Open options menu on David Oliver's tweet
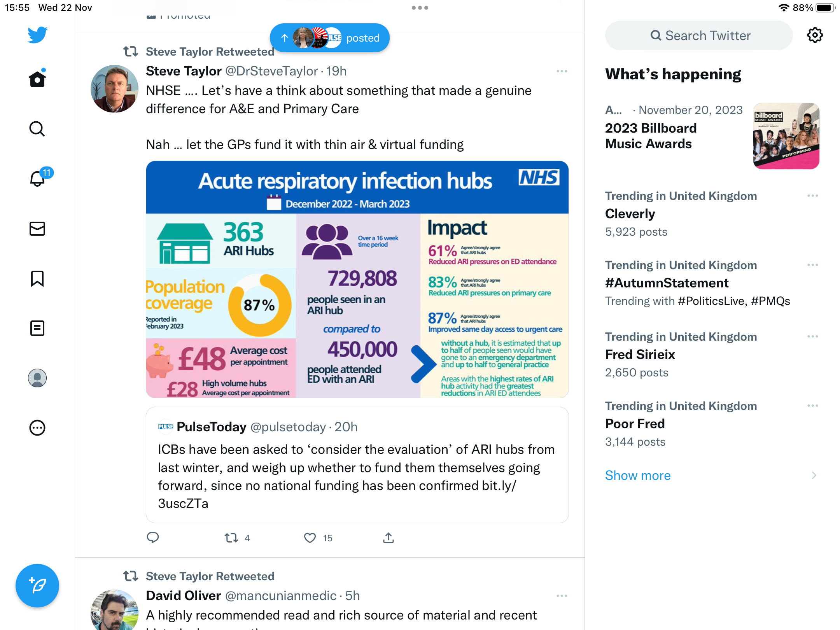840x630 pixels. coord(562,596)
